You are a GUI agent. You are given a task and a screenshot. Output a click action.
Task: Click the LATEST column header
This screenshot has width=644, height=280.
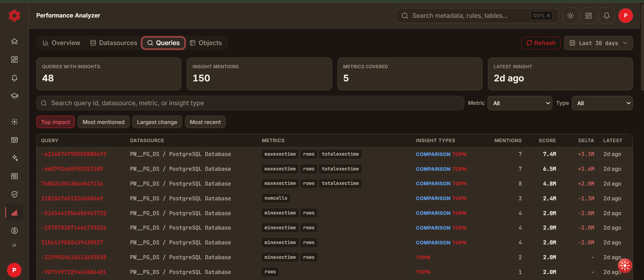pos(613,141)
